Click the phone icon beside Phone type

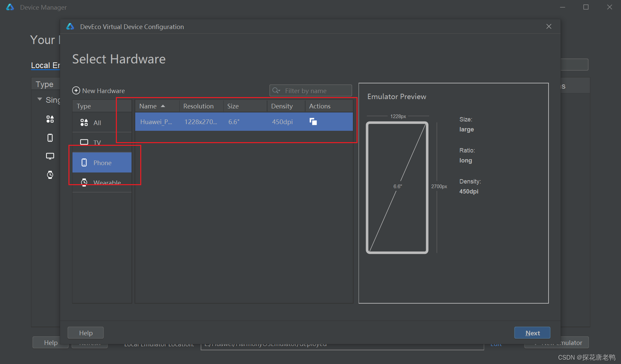tap(84, 162)
